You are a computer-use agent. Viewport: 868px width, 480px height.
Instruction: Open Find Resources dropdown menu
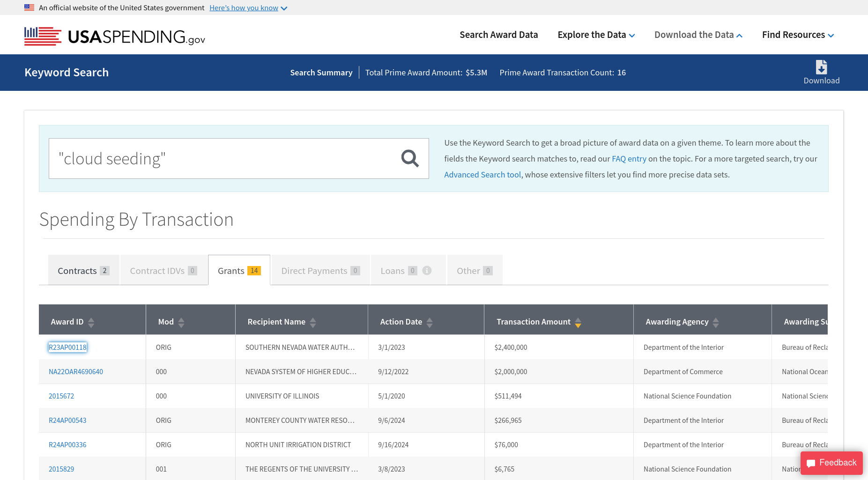[798, 35]
